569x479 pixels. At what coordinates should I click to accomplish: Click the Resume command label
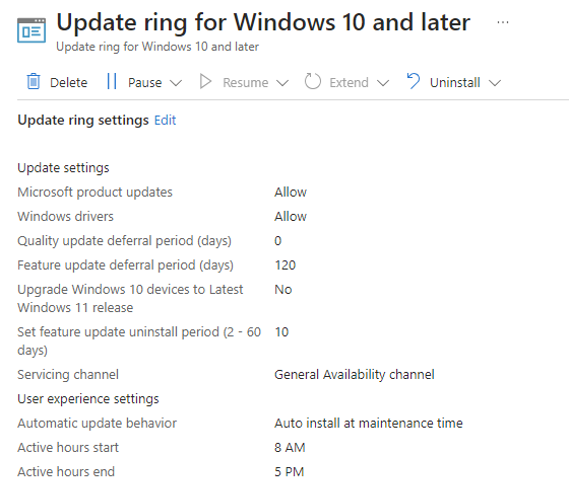coord(246,83)
